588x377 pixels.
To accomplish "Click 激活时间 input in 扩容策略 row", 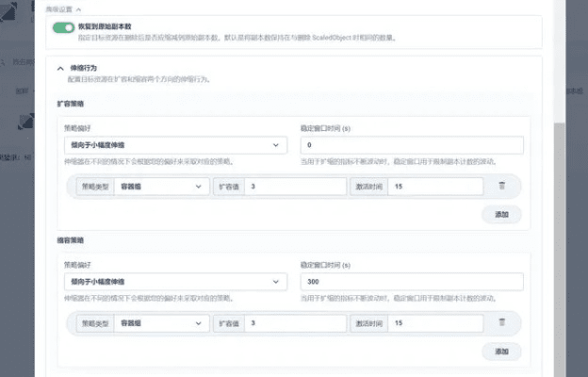I will (435, 188).
